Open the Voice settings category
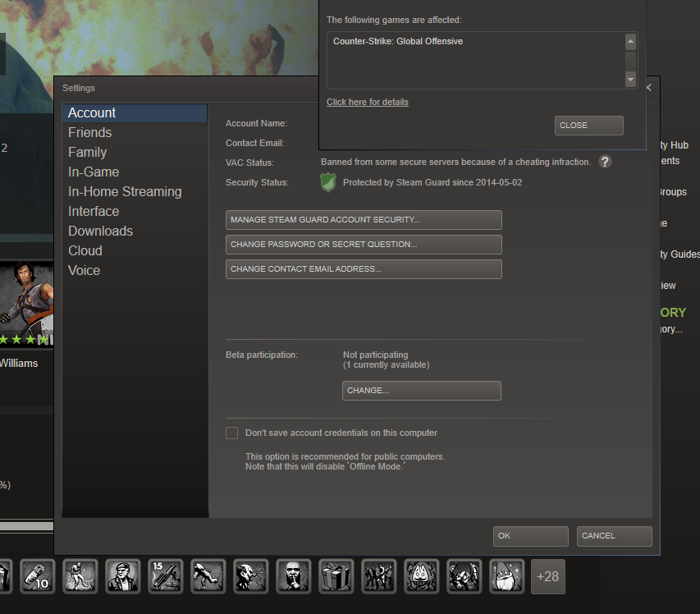The height and width of the screenshot is (614, 700). coord(135,270)
